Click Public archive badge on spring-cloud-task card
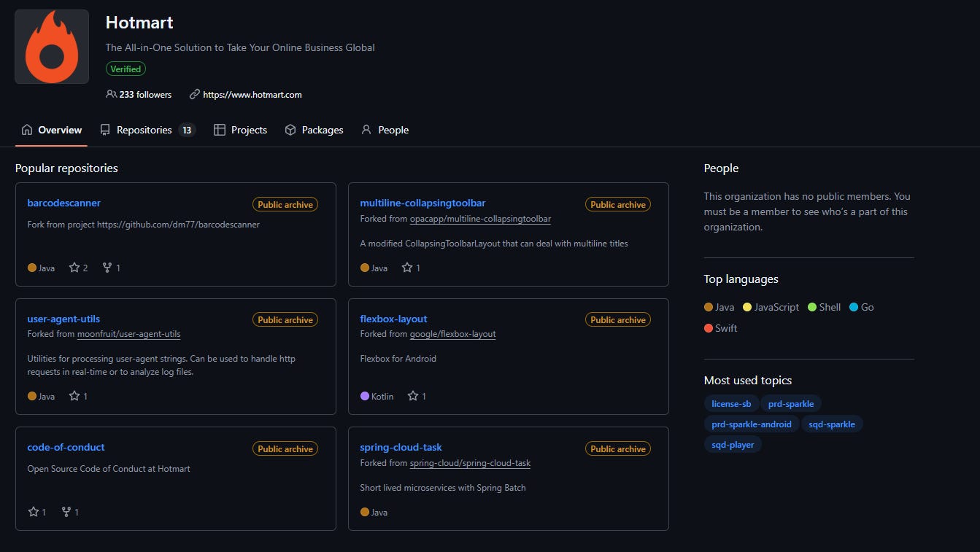The width and height of the screenshot is (980, 552). [618, 448]
